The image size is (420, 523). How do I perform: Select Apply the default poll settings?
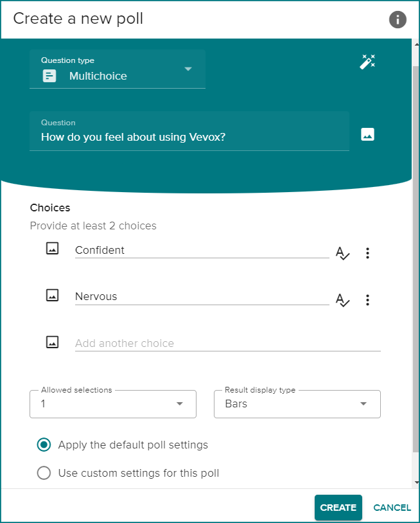44,445
